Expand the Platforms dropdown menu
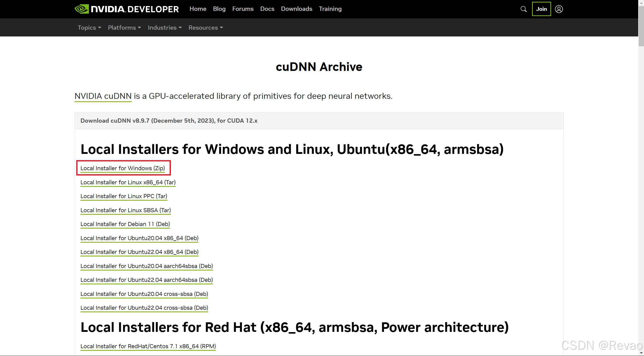The image size is (644, 356). (124, 28)
